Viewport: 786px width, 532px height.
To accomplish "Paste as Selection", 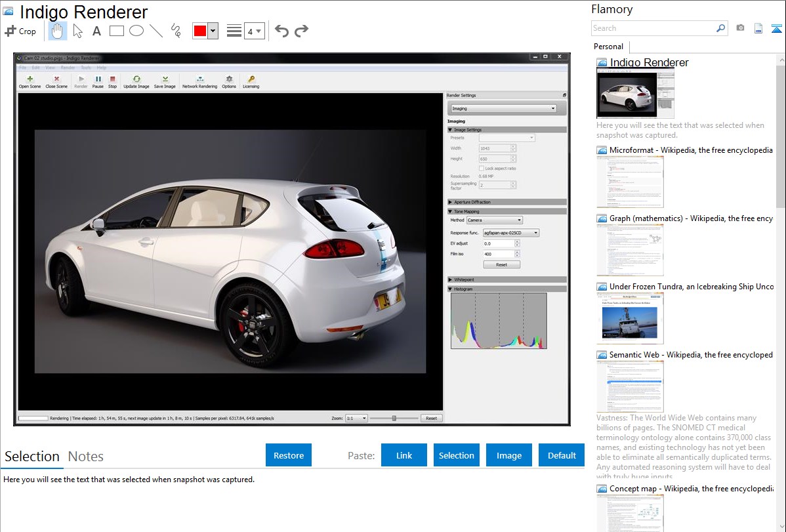I will (x=457, y=455).
